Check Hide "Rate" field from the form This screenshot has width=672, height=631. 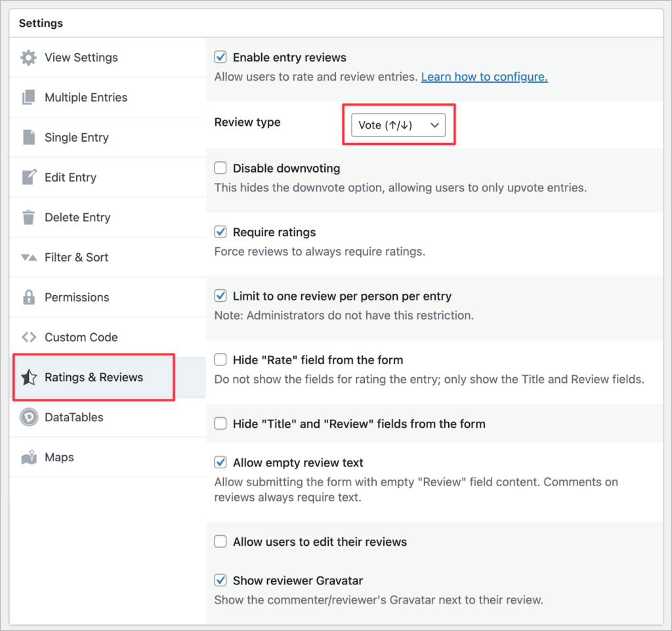220,359
